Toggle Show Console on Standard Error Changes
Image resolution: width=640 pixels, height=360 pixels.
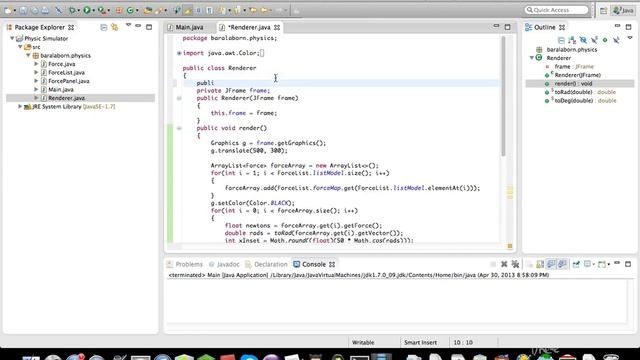(x=562, y=264)
